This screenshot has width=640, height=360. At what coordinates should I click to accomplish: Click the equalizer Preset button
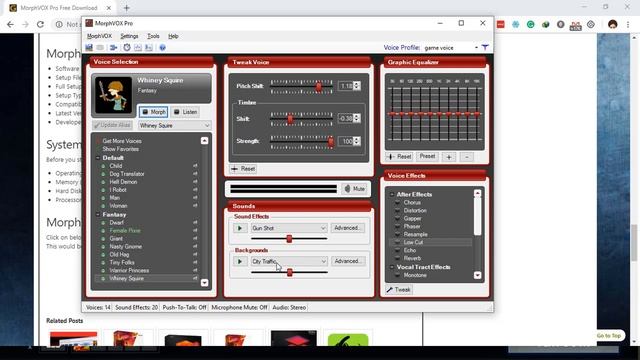[x=427, y=156]
